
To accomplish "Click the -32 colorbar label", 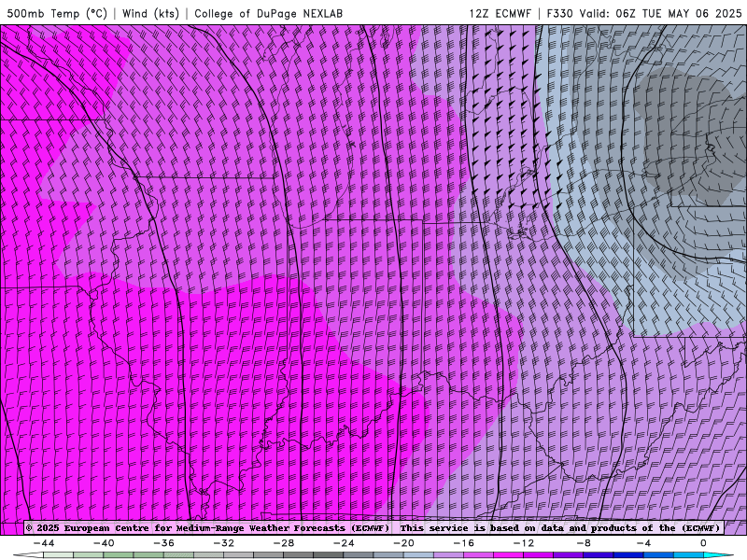I will click(224, 543).
